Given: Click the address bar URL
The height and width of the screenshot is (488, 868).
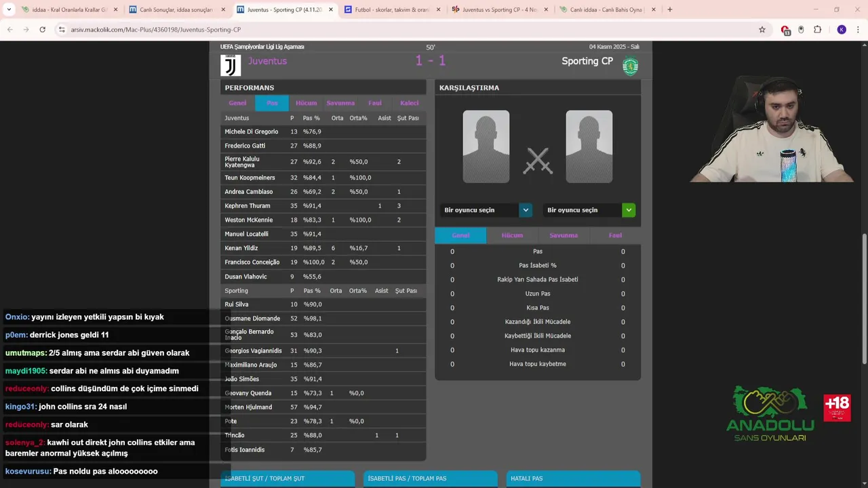Looking at the screenshot, I should [x=156, y=30].
